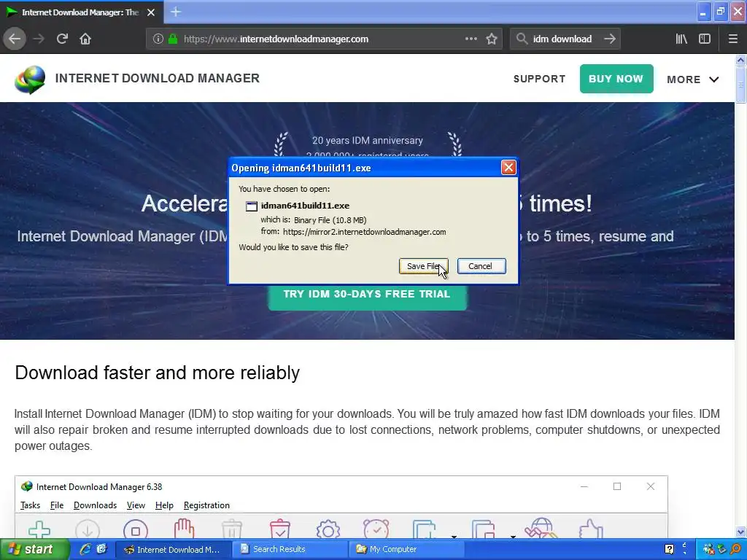Open the Library bookshelf icon
747x560 pixels.
(x=681, y=39)
